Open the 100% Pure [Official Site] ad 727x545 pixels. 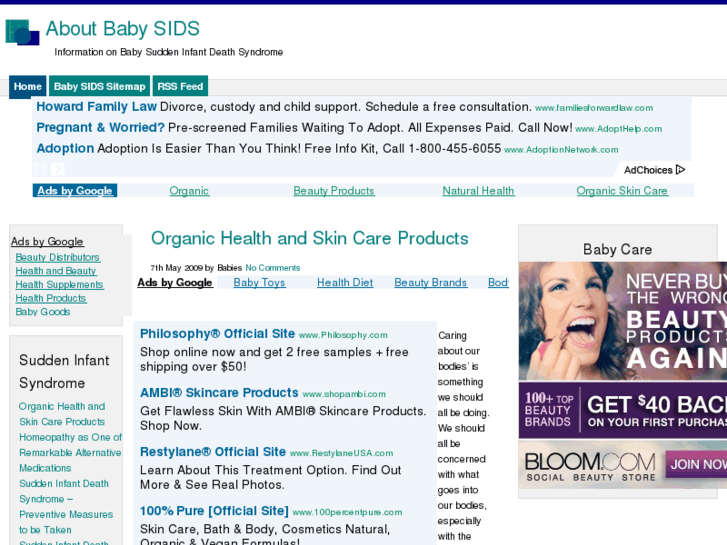(x=214, y=511)
